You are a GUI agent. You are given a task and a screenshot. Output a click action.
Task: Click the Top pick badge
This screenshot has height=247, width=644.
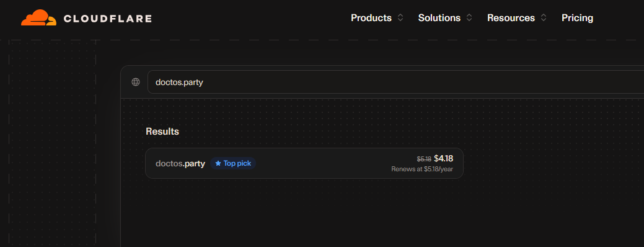[x=233, y=164]
